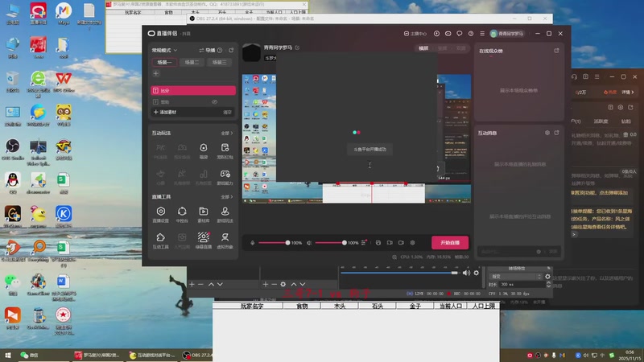Move OBS source up with arrow

coord(294,284)
